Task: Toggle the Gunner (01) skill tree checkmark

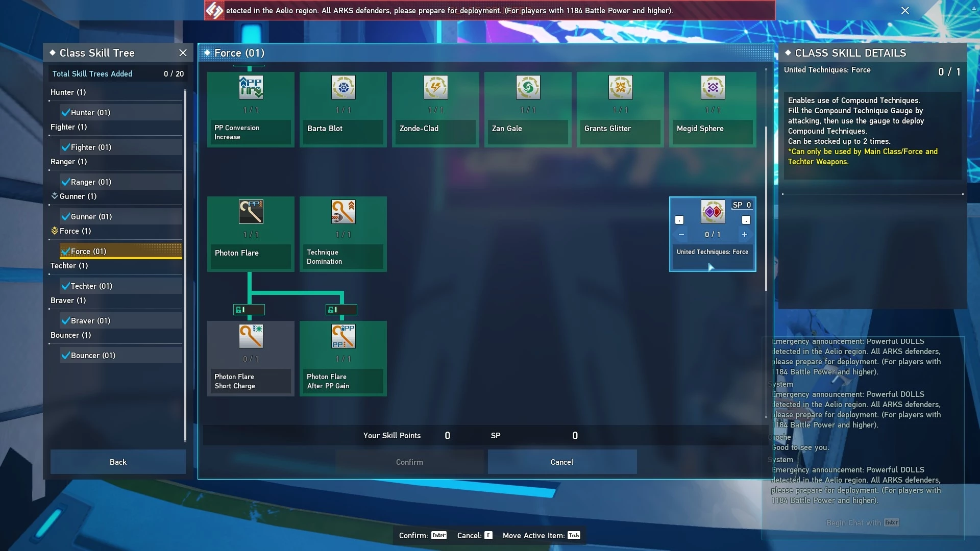Action: tap(65, 216)
